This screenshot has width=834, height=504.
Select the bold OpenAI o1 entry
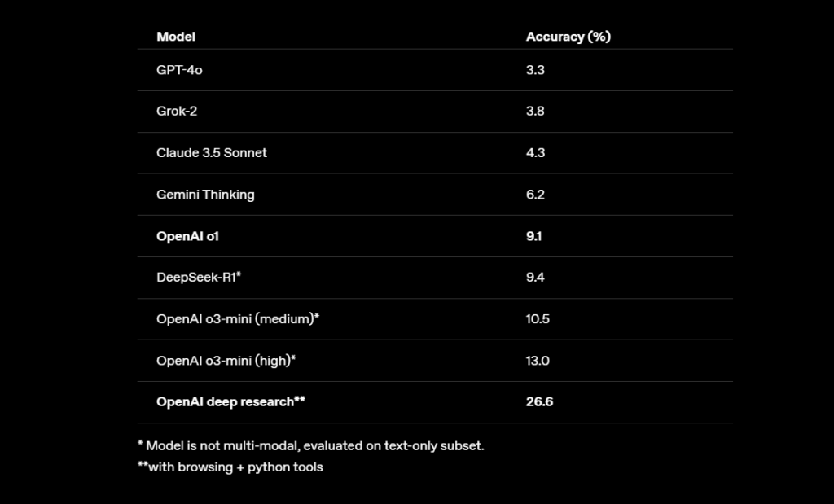(187, 236)
